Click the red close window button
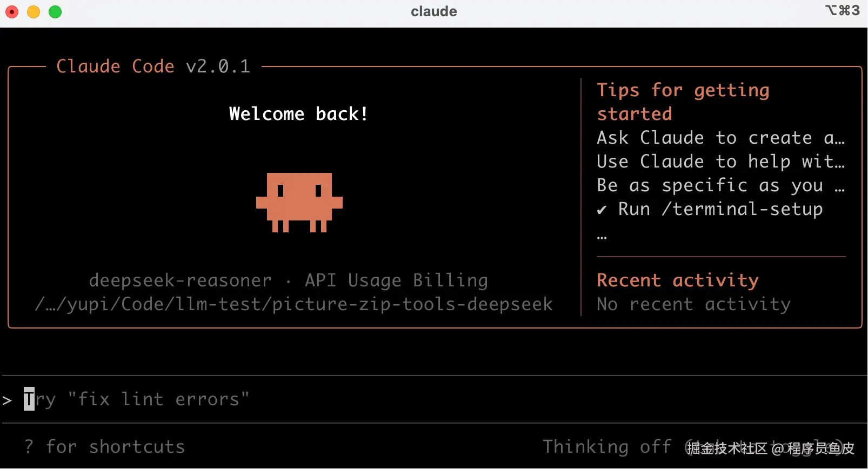This screenshot has height=469, width=868. tap(12, 11)
